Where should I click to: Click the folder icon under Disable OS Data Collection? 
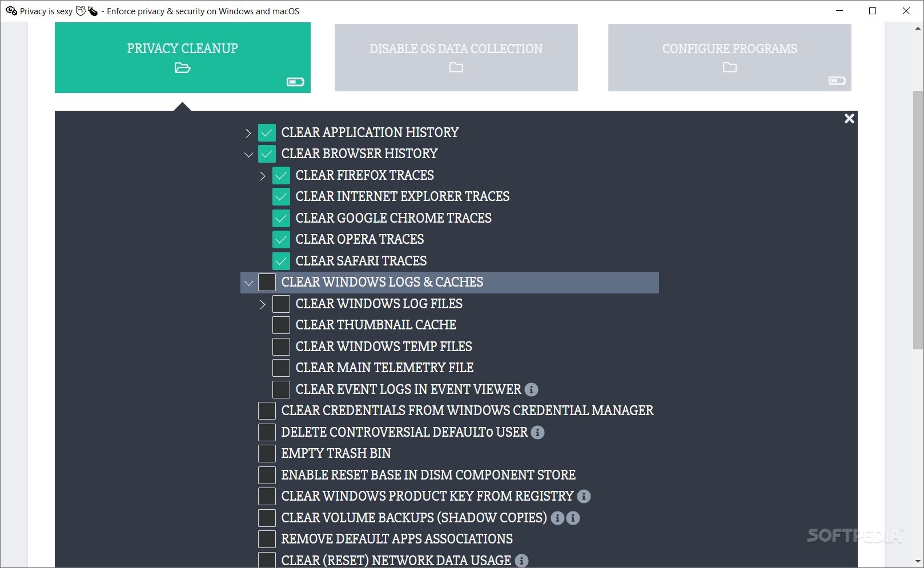[456, 67]
